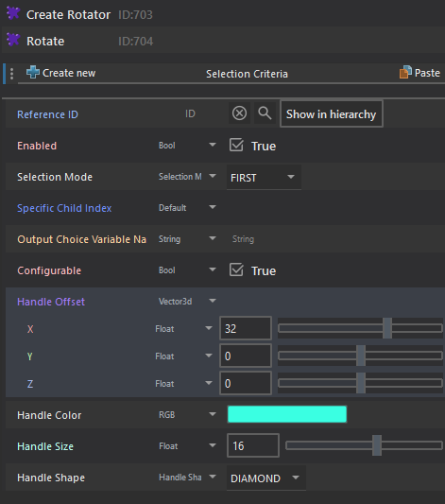Toggle the Configurable checkbox
This screenshot has width=445, height=504.
coord(236,270)
